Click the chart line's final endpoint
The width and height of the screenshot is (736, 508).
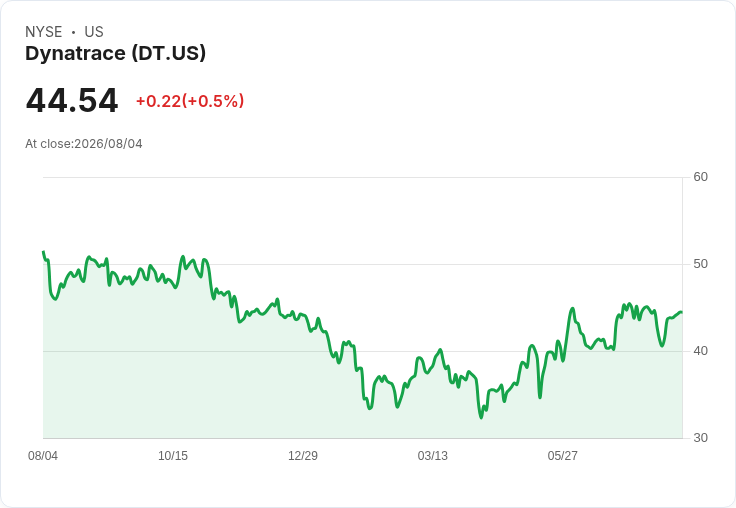pos(682,312)
